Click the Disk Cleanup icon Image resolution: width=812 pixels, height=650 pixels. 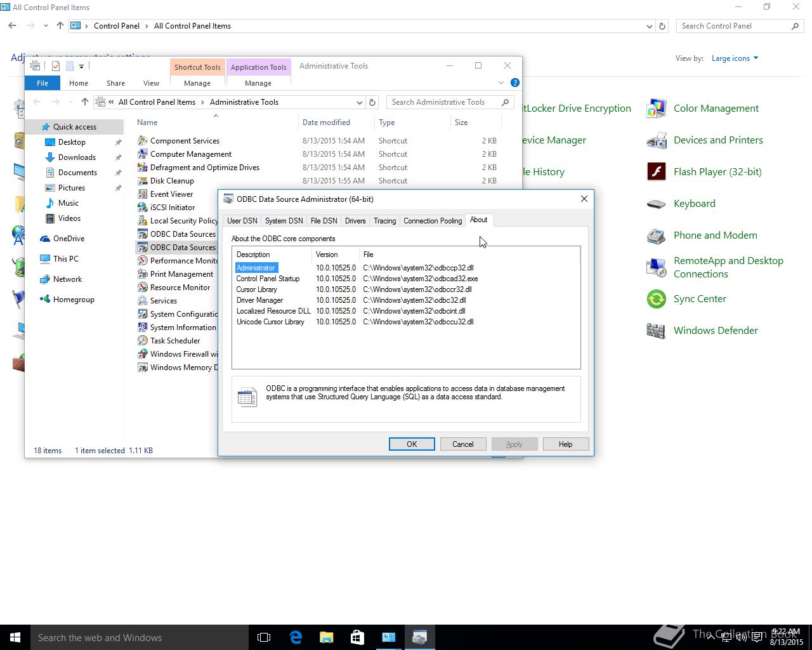click(x=143, y=181)
